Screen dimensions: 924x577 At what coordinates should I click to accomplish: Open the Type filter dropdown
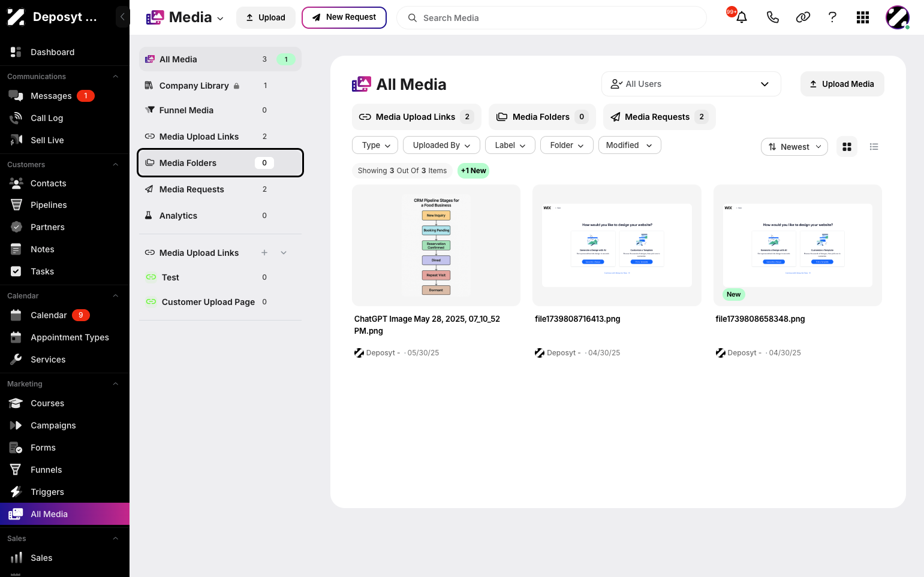click(375, 145)
